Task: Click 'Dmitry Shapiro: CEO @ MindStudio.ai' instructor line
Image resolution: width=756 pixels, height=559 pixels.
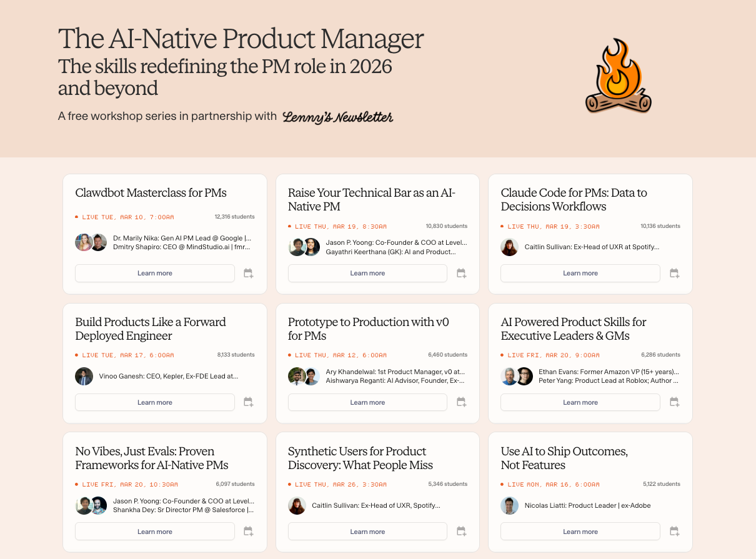Action: pos(182,247)
